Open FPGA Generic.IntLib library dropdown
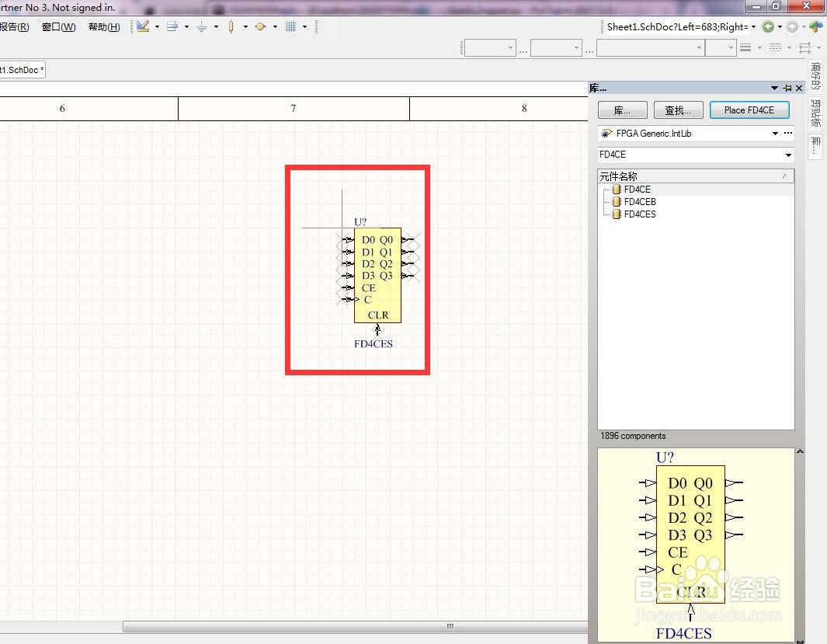The height and width of the screenshot is (644, 827). point(775,134)
